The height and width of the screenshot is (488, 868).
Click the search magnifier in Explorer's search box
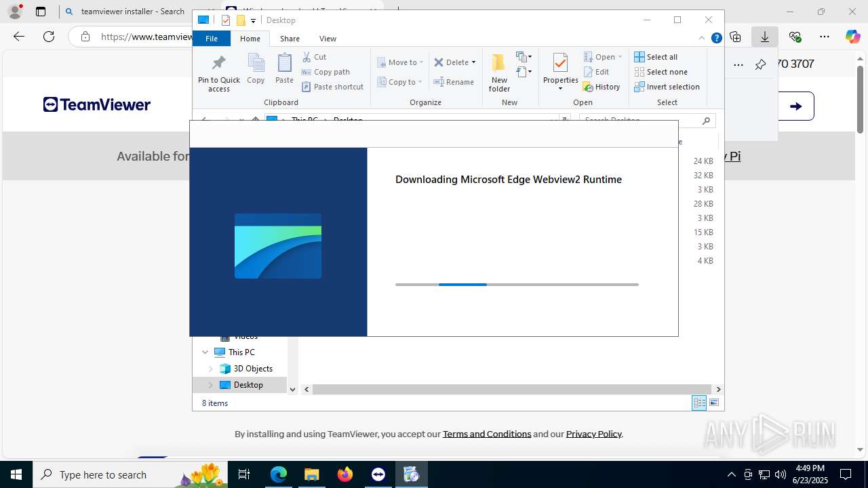[x=706, y=121]
